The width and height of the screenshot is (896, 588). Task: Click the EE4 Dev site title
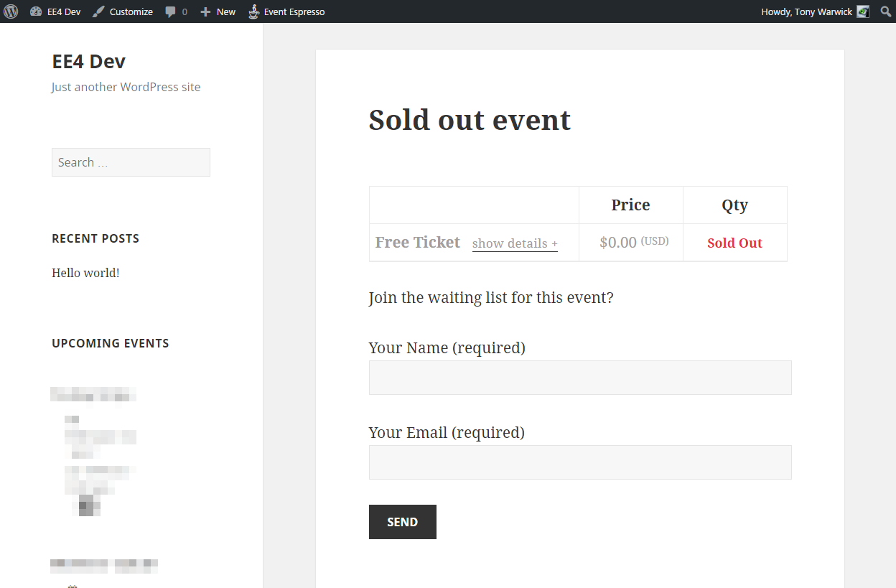pyautogui.click(x=88, y=62)
